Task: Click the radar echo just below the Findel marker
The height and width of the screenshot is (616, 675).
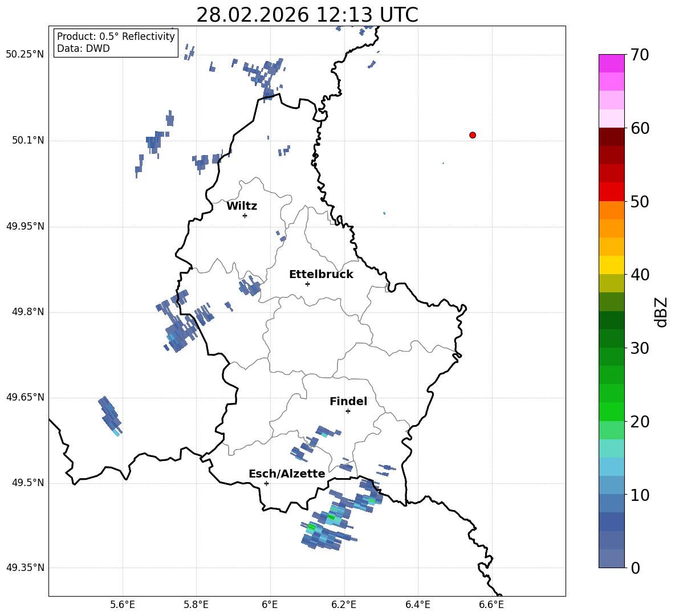Action: click(x=328, y=431)
